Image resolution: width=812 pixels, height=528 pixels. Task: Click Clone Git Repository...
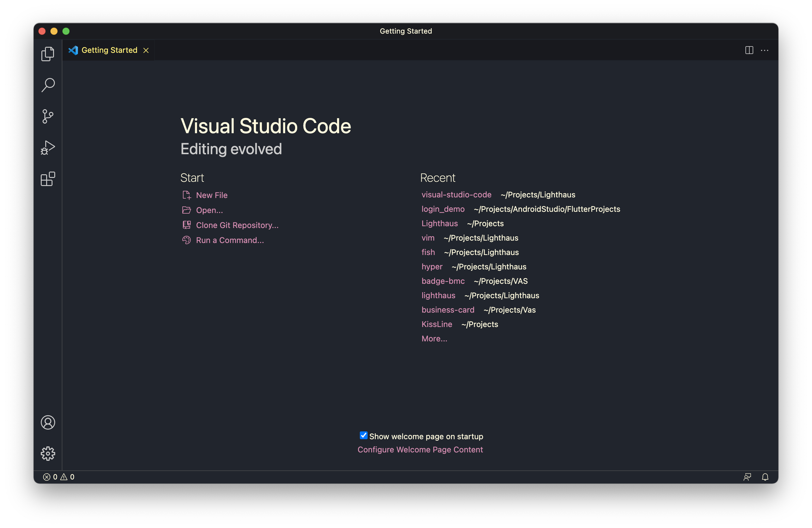pyautogui.click(x=237, y=225)
